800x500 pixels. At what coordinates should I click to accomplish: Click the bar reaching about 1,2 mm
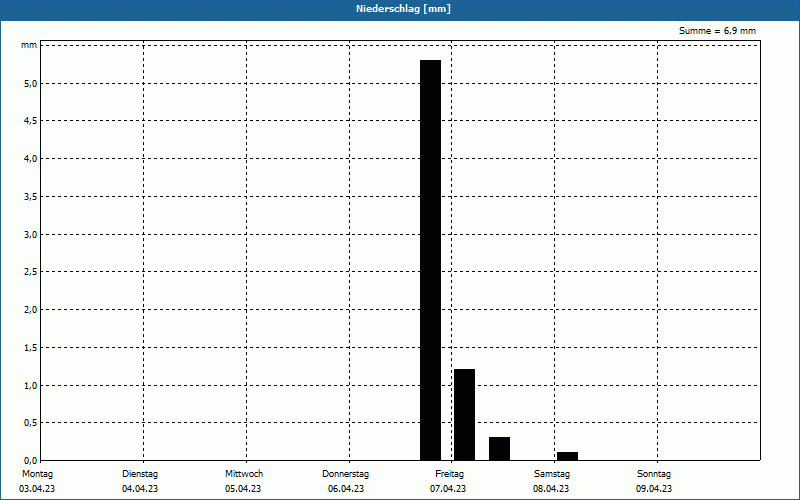coord(464,415)
